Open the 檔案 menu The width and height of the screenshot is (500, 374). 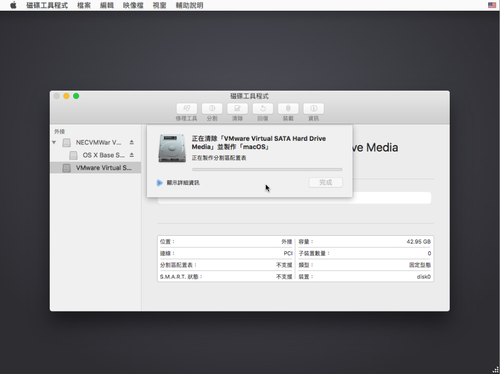pyautogui.click(x=84, y=5)
